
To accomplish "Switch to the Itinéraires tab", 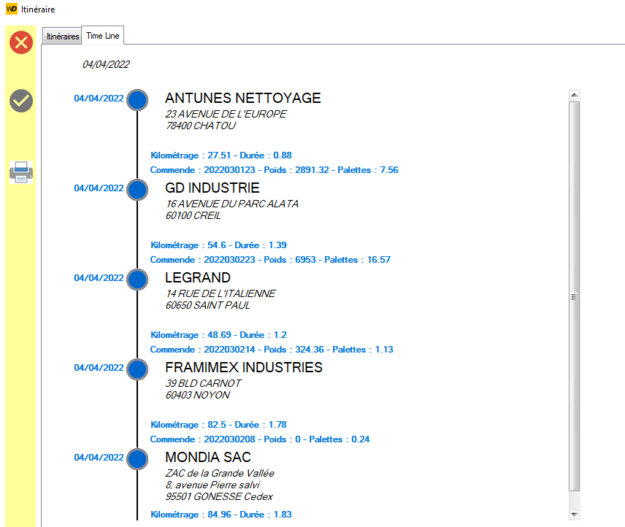I will coord(62,36).
